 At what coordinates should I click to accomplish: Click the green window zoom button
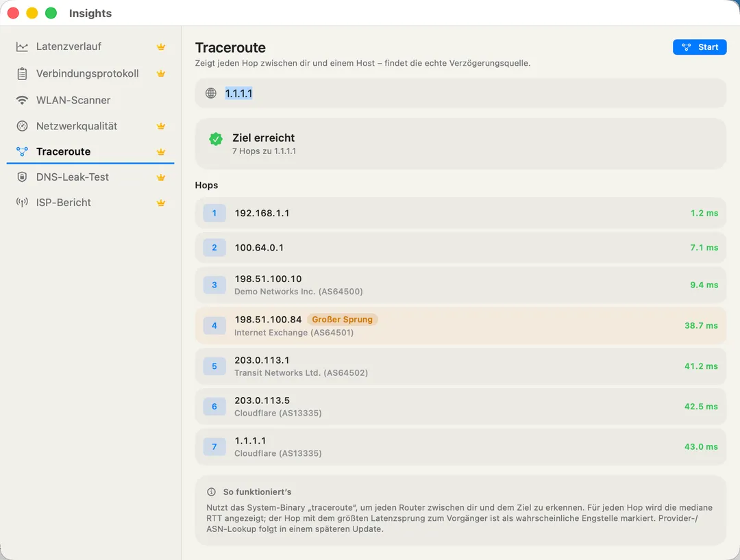coord(51,13)
